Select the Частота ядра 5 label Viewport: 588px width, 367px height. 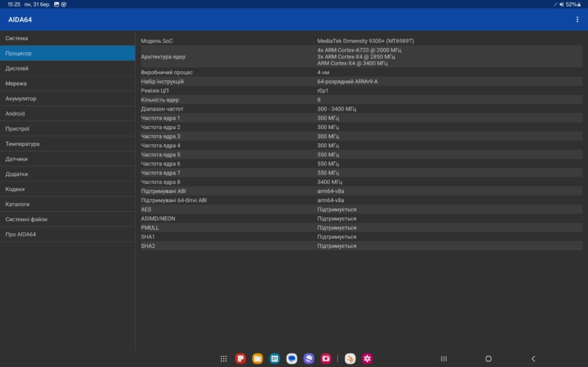pyautogui.click(x=161, y=154)
